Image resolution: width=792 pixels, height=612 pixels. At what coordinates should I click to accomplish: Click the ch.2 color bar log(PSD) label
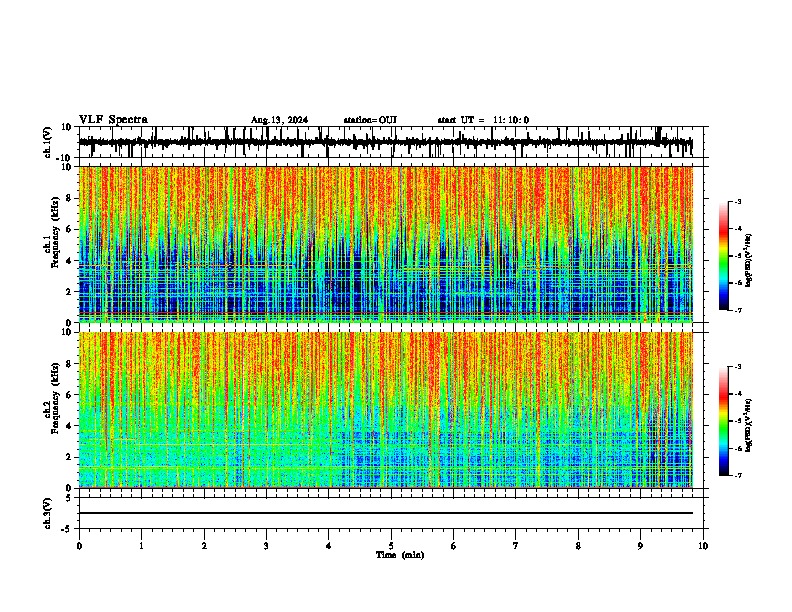click(749, 425)
